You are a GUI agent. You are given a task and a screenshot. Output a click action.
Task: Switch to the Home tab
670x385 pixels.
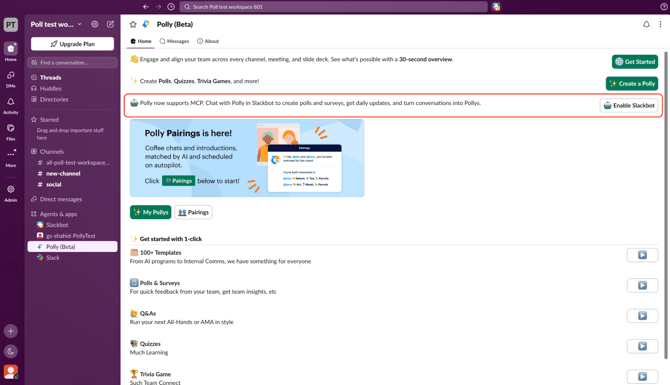[x=141, y=41]
